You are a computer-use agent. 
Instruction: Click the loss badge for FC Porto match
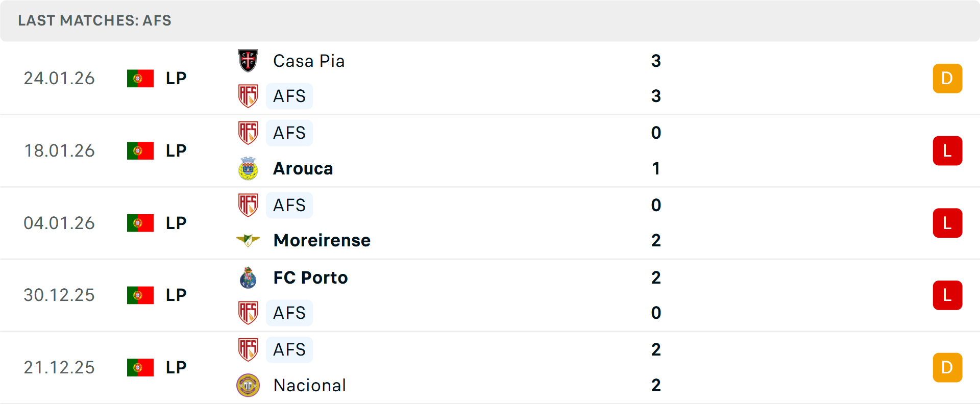pyautogui.click(x=947, y=295)
